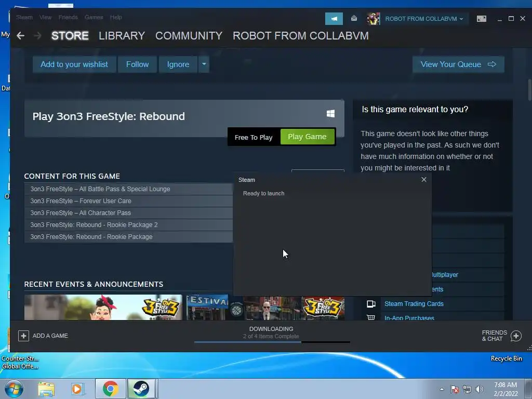Screen dimensions: 532x399
Task: Close the Steam Ready to launch dialog
Action: 424,179
